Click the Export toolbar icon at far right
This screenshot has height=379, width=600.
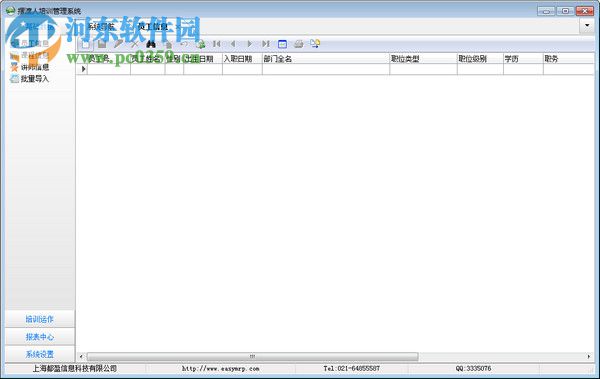tap(315, 44)
